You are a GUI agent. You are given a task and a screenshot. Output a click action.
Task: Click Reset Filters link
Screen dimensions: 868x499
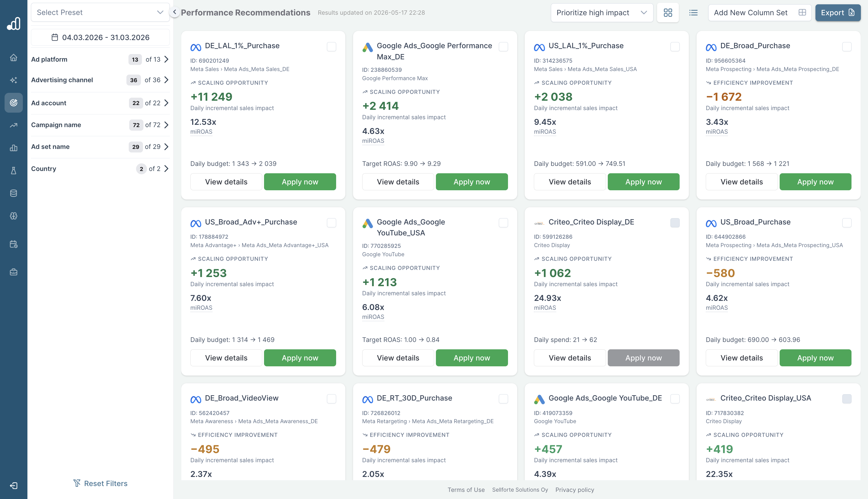pos(100,483)
